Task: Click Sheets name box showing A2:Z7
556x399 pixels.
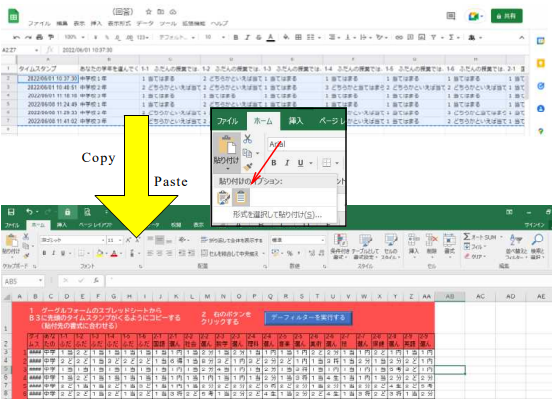Action: [x=20, y=50]
